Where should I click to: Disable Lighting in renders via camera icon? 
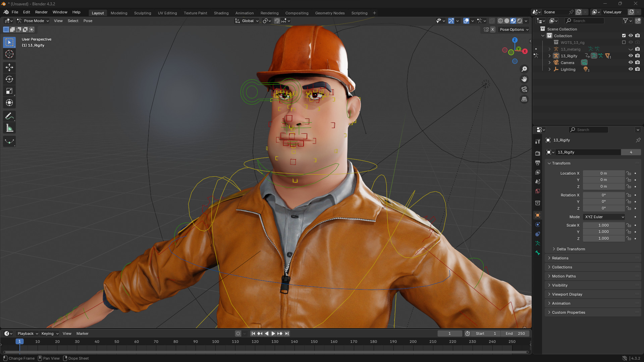pyautogui.click(x=637, y=69)
